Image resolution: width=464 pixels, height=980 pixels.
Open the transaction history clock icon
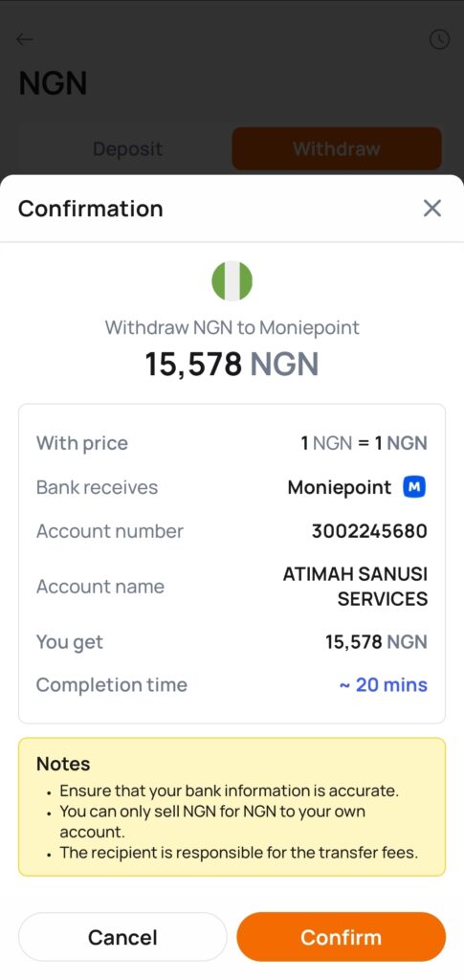point(440,40)
